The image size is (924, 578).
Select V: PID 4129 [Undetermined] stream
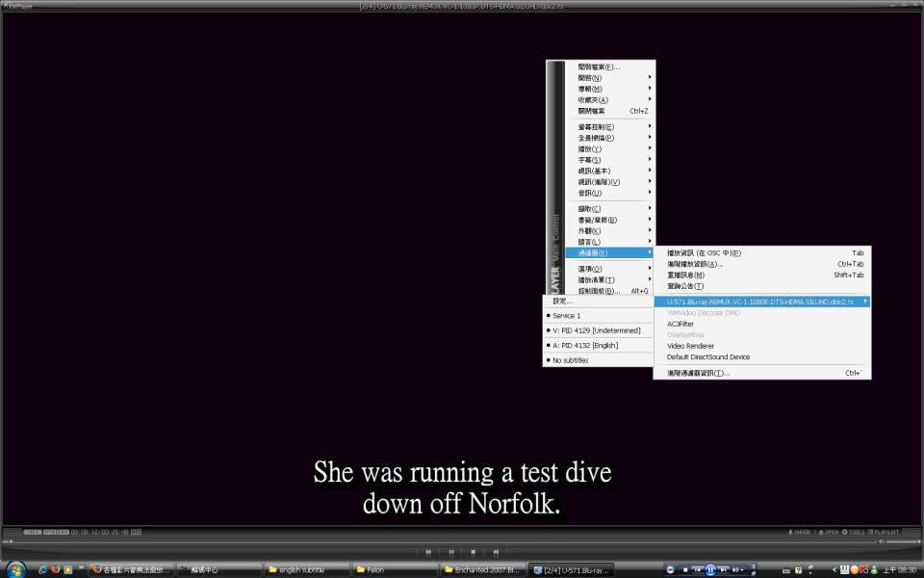598,330
